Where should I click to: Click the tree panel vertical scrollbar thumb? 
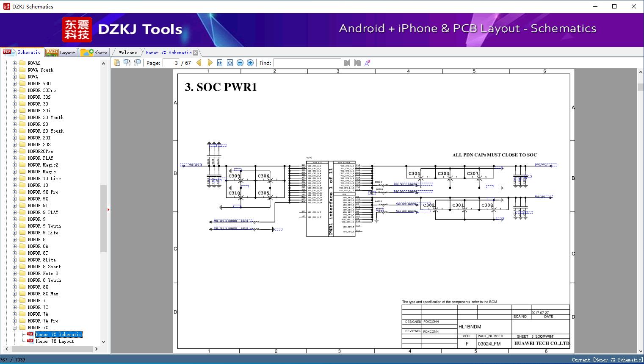103,219
